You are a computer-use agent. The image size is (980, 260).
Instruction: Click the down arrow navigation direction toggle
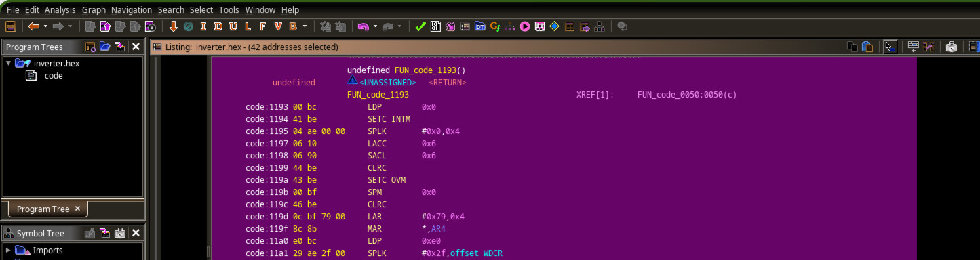pyautogui.click(x=173, y=26)
